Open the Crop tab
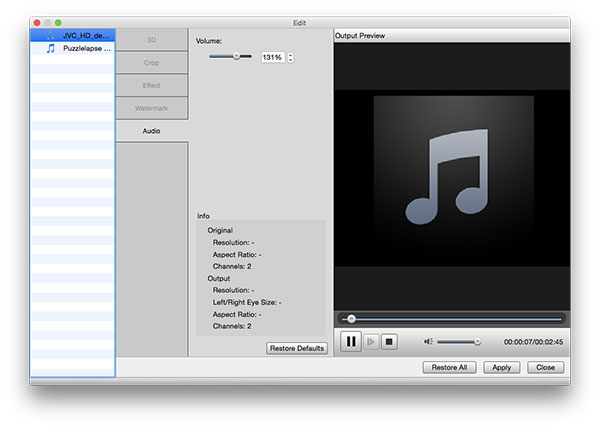The image size is (600, 428). coord(152,62)
